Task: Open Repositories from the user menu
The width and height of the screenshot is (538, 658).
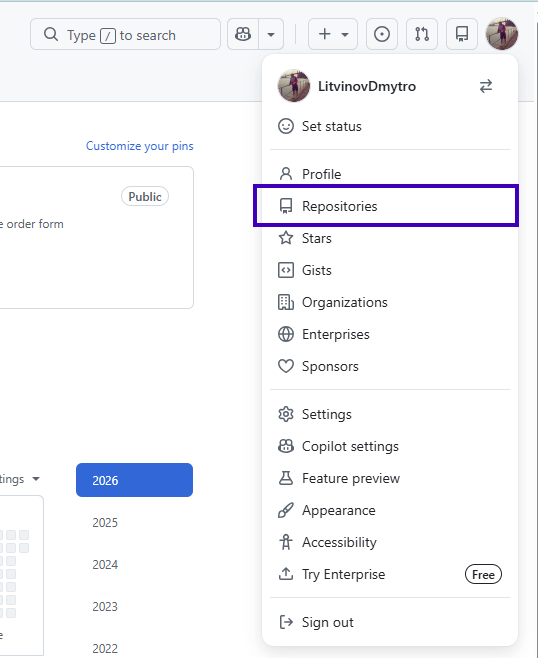Action: point(390,206)
